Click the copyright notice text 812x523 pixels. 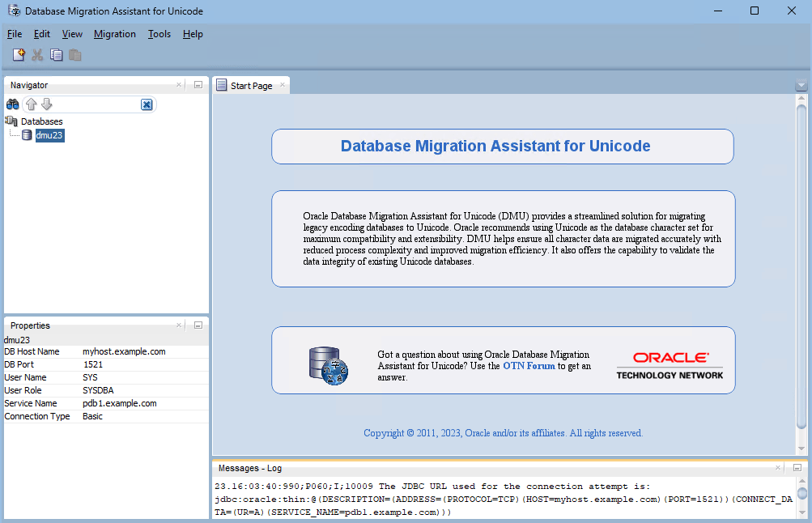pos(503,433)
